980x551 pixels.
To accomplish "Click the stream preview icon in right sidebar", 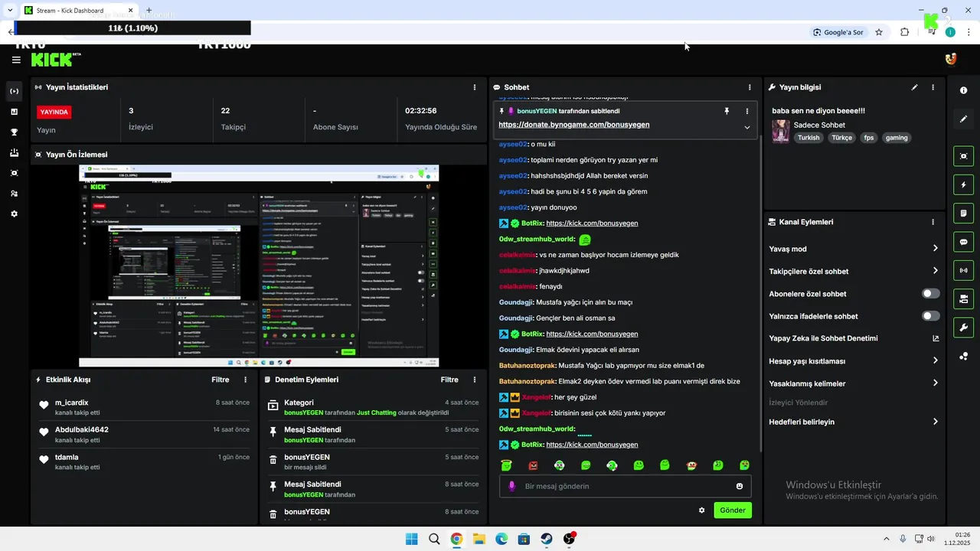I will 963,156.
